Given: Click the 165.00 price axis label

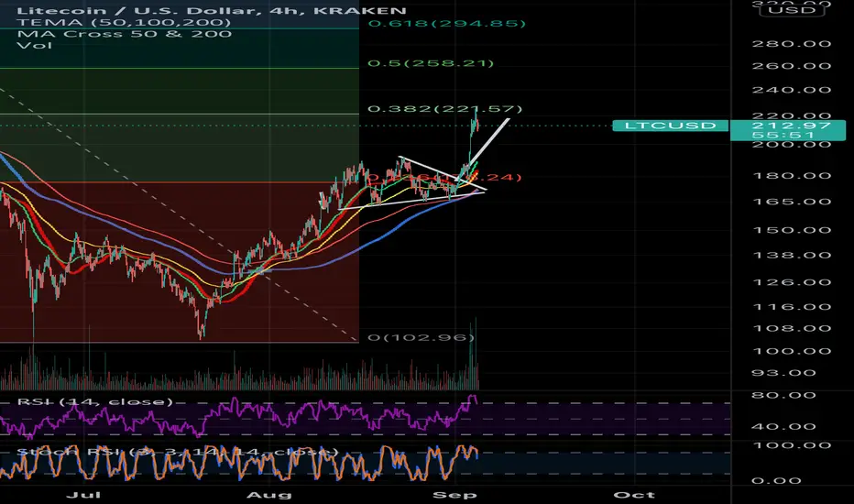Looking at the screenshot, I should point(792,203).
